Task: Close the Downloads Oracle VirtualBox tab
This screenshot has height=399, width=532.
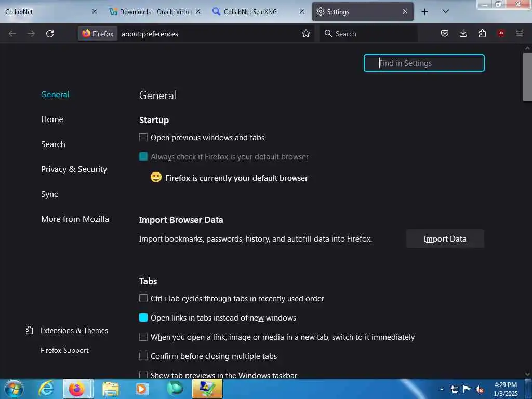Action: coord(198,11)
